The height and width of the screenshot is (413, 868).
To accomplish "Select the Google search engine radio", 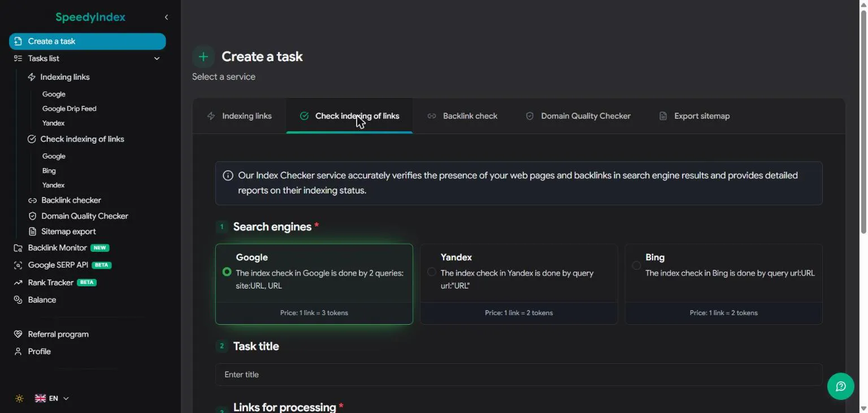I will 227,272.
